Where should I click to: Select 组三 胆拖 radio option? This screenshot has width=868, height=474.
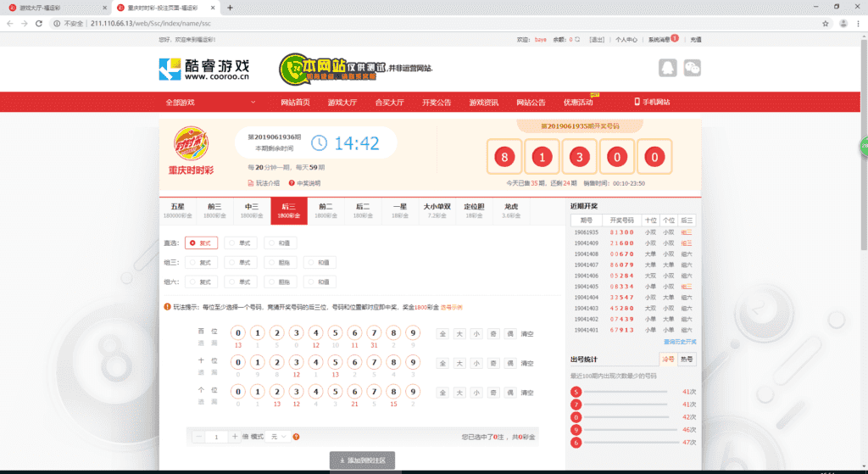click(x=280, y=263)
